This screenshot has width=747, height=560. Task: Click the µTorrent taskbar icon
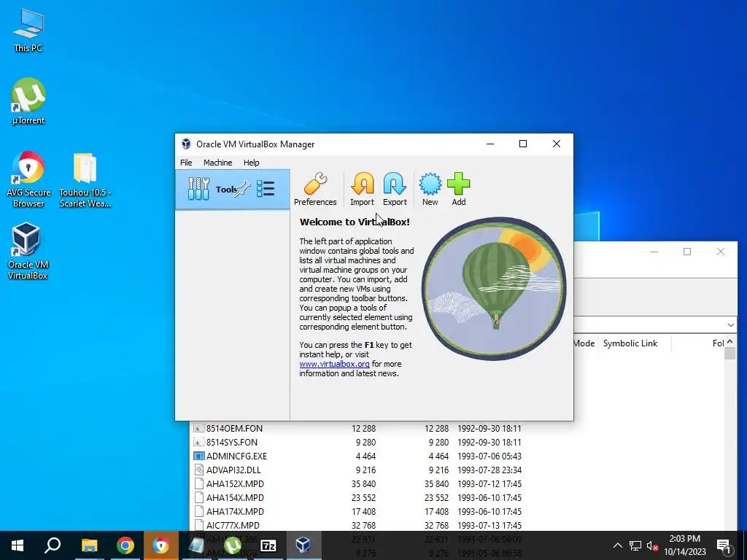pos(232,545)
